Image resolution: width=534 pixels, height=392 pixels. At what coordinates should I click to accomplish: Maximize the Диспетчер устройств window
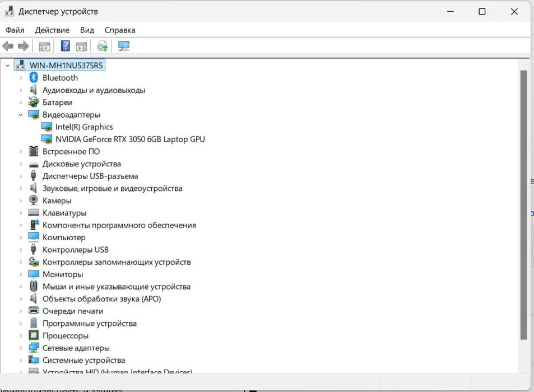(x=482, y=12)
